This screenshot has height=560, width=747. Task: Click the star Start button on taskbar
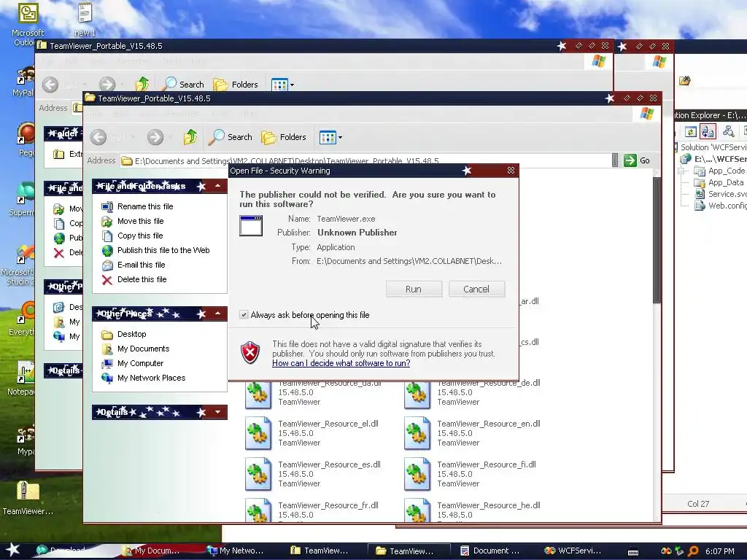pos(13,550)
